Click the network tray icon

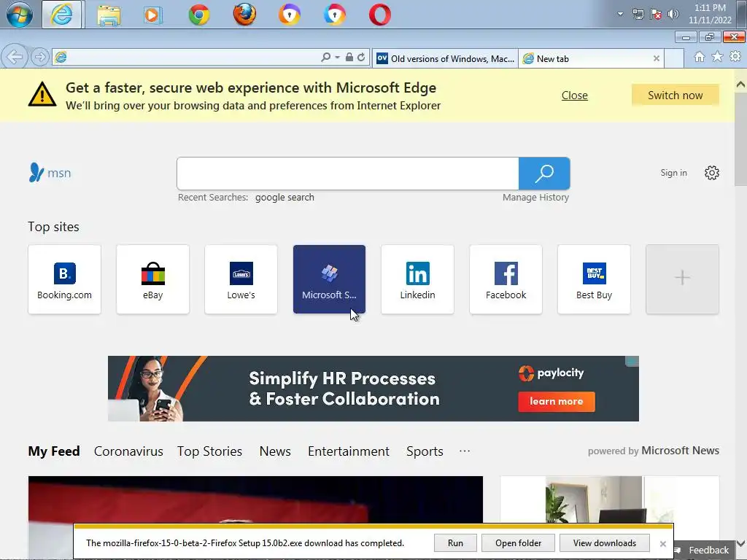pos(638,14)
